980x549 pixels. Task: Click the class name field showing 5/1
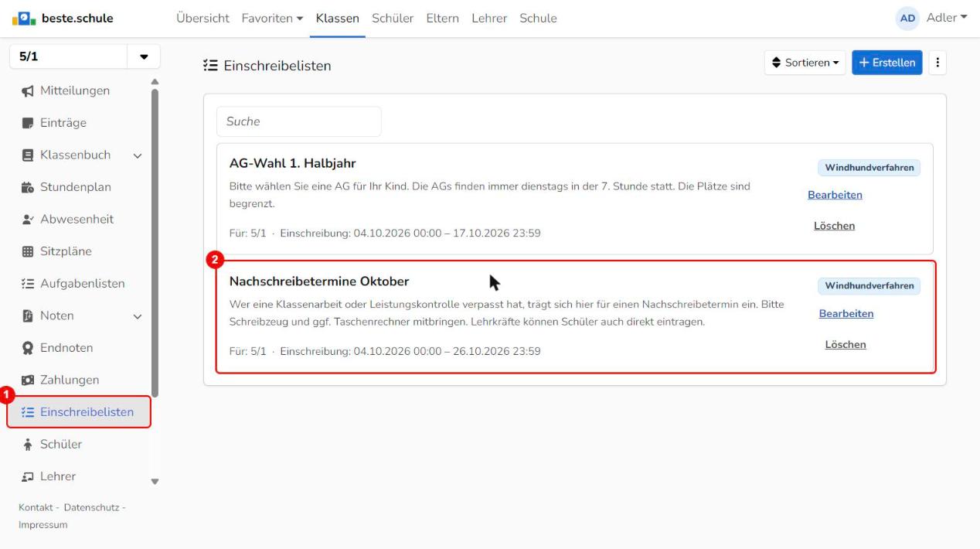[x=68, y=58]
